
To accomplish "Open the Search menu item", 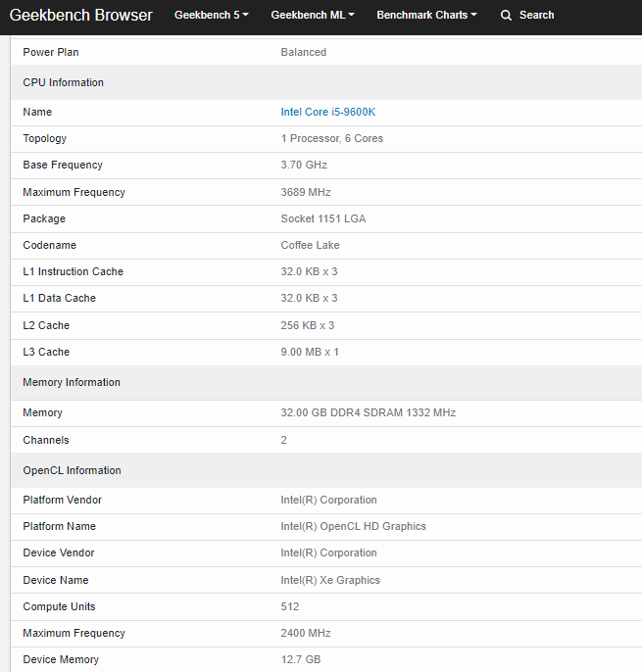I will point(536,15).
